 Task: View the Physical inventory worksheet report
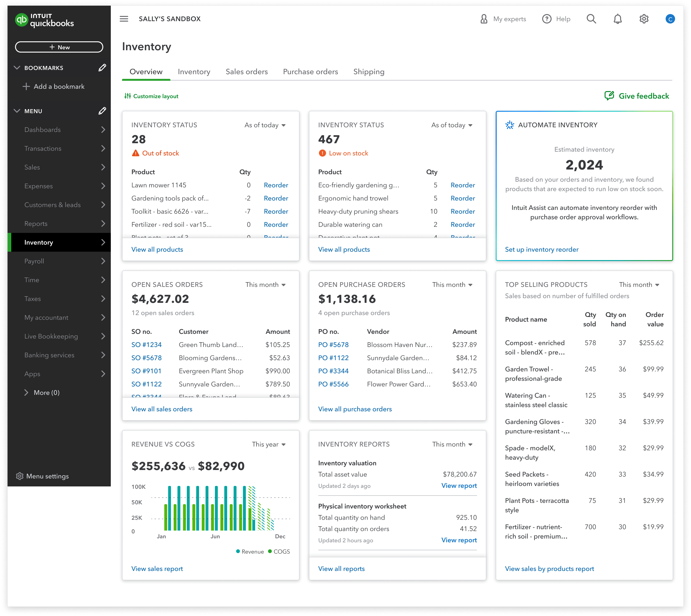point(459,540)
